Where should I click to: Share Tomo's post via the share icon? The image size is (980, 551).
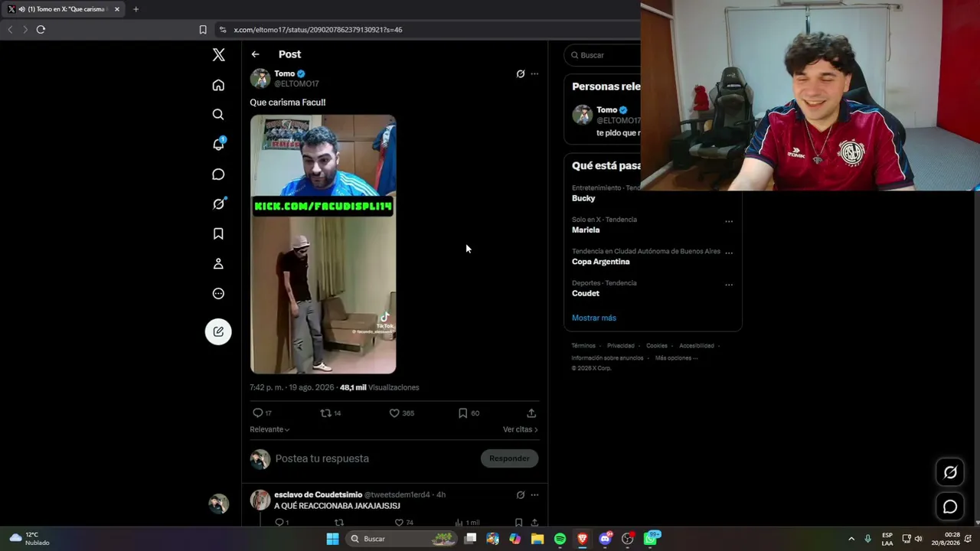531,413
